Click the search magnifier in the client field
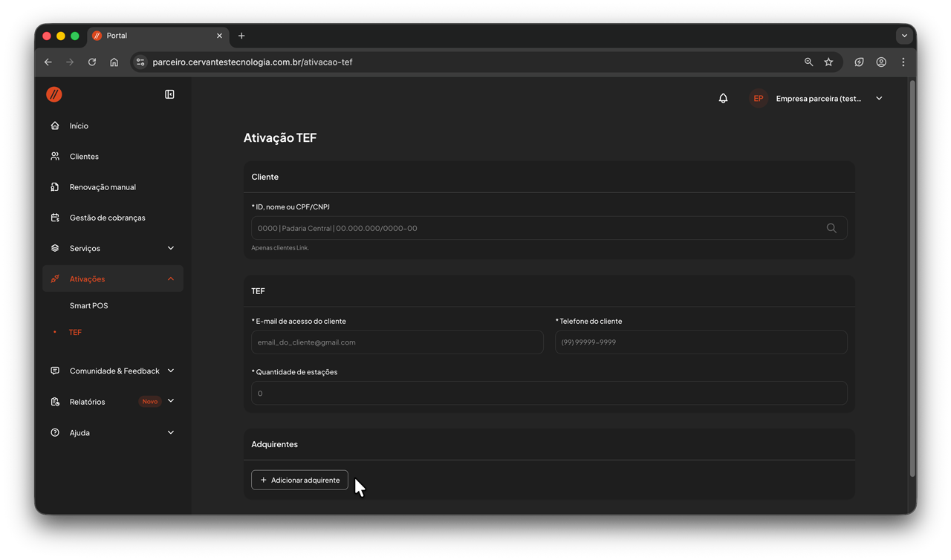Viewport: 951px width, 560px height. coord(831,228)
